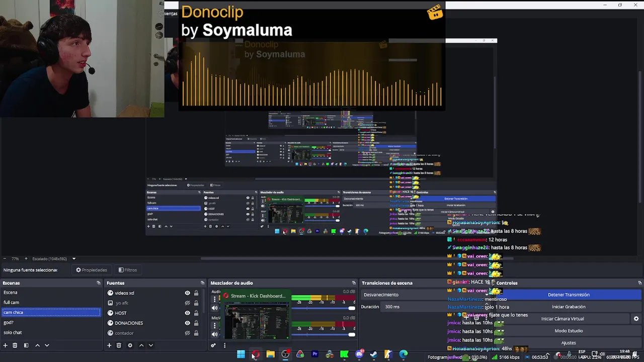Undock the Escenas panel
This screenshot has height=362, width=644.
coord(99,283)
